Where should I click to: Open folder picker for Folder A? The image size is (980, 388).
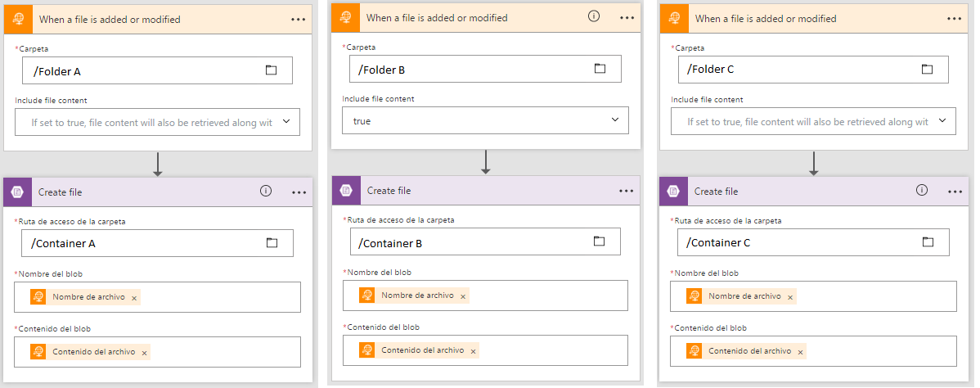pos(272,70)
